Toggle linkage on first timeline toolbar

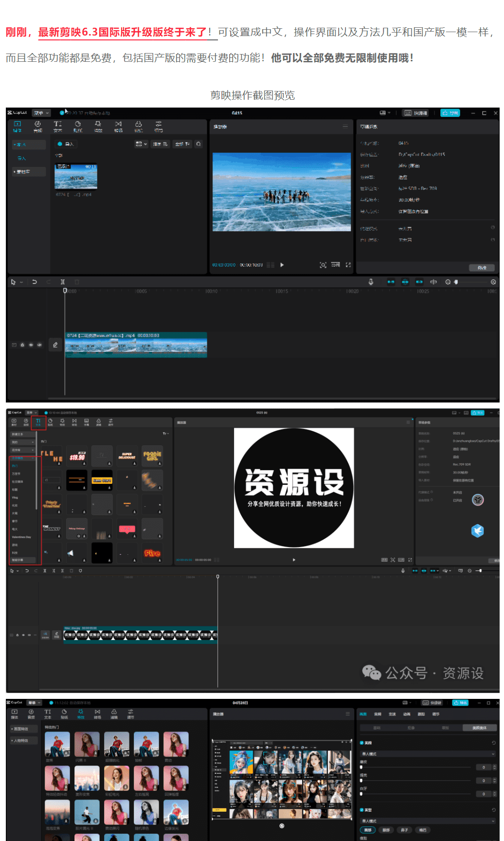[419, 282]
